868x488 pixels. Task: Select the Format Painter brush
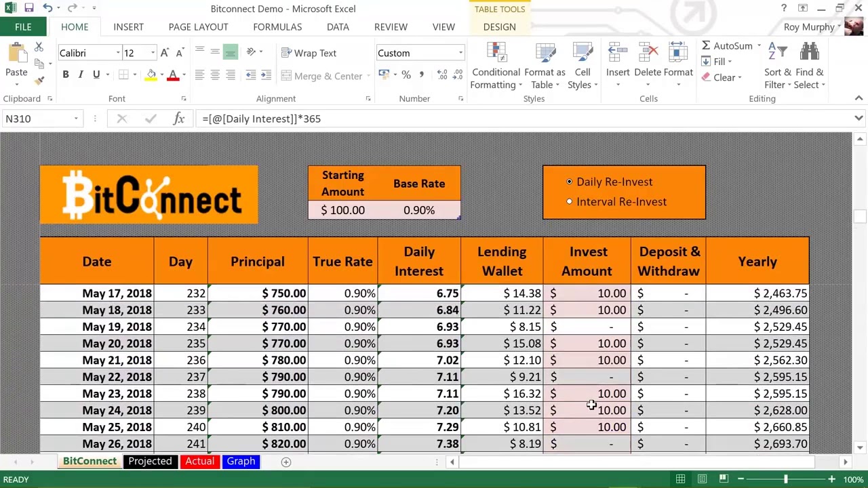[39, 80]
